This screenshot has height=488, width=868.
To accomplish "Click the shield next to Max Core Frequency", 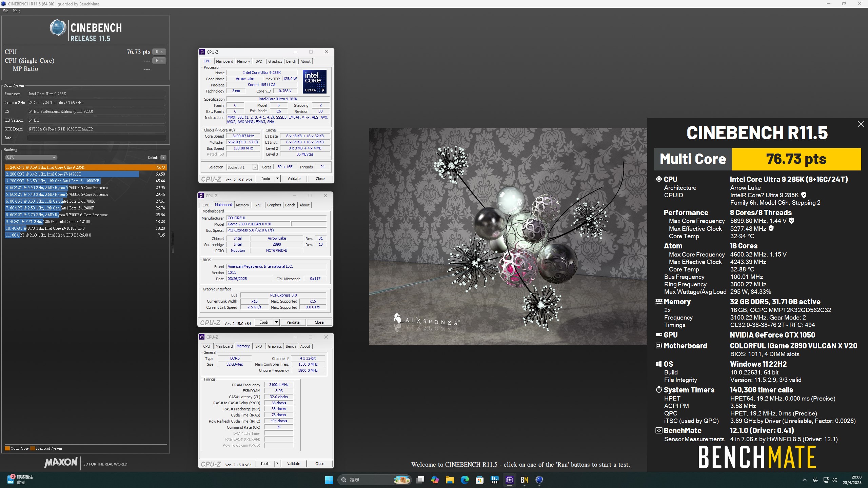I will point(791,221).
